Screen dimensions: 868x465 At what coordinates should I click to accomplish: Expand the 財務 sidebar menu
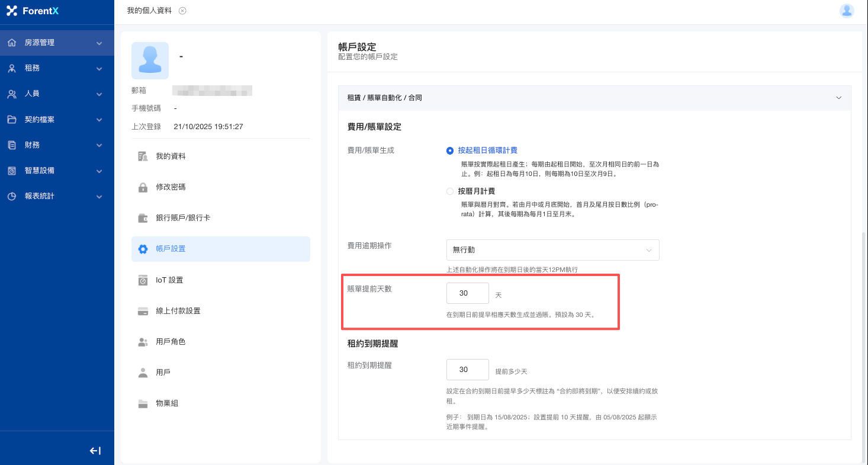tap(57, 145)
